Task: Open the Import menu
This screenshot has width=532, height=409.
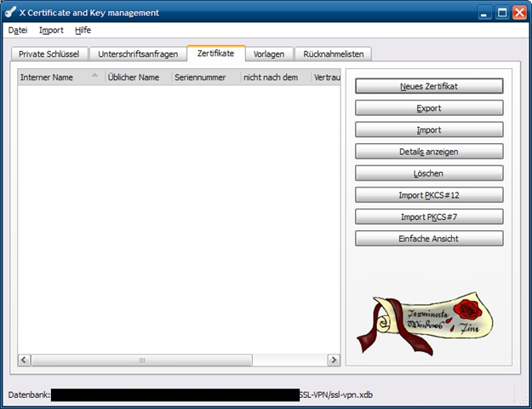Action: tap(51, 30)
